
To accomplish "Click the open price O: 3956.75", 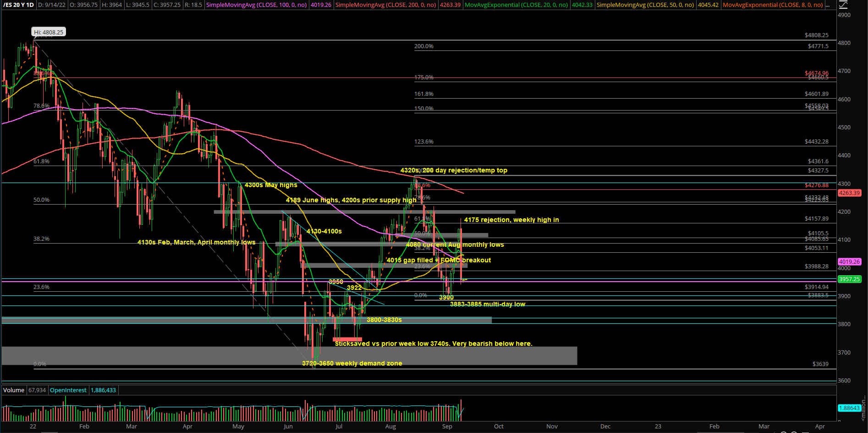I will pyautogui.click(x=83, y=5).
